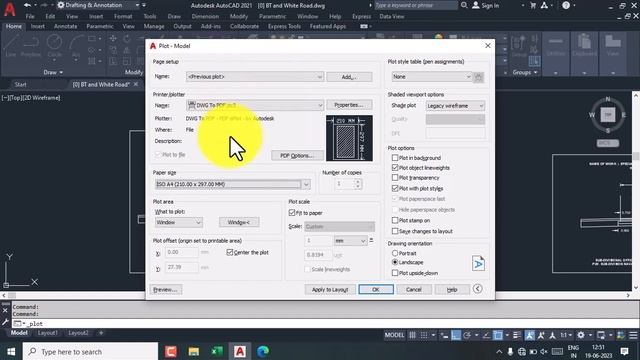Uncheck Fit to paper
The height and width of the screenshot is (360, 640).
292,213
